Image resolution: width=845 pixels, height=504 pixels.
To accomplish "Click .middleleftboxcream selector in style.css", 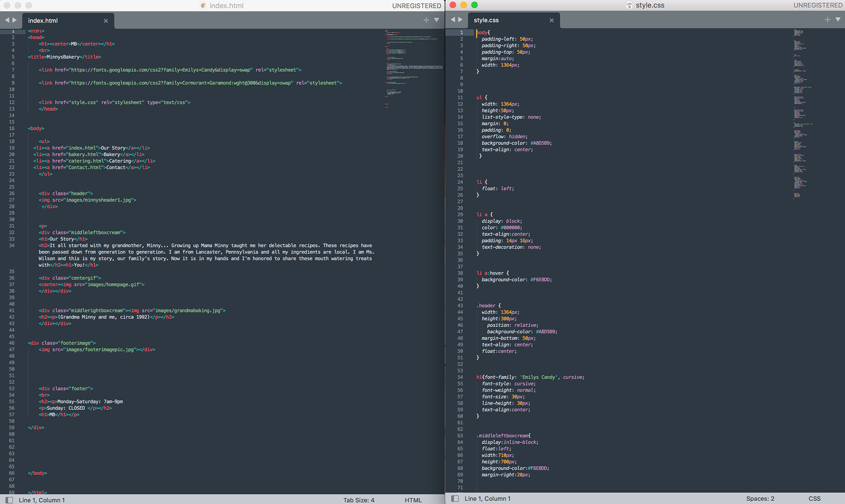I will [503, 436].
